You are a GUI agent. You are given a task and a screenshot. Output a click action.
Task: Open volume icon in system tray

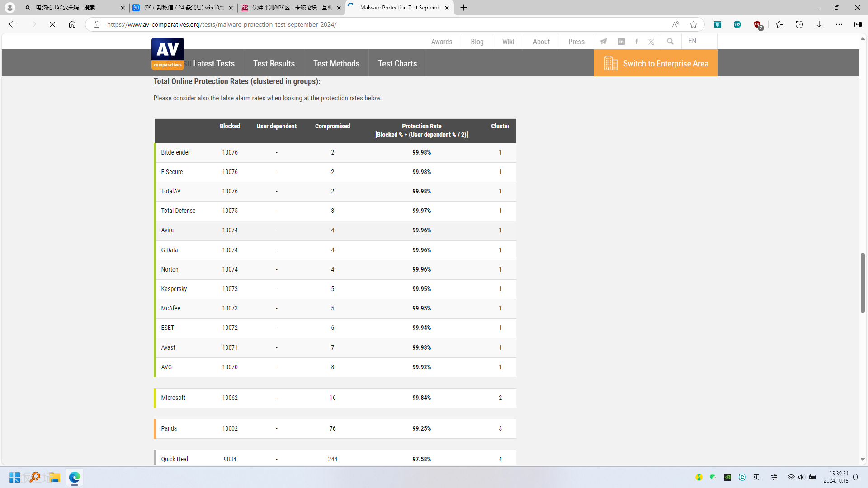pos(801,477)
